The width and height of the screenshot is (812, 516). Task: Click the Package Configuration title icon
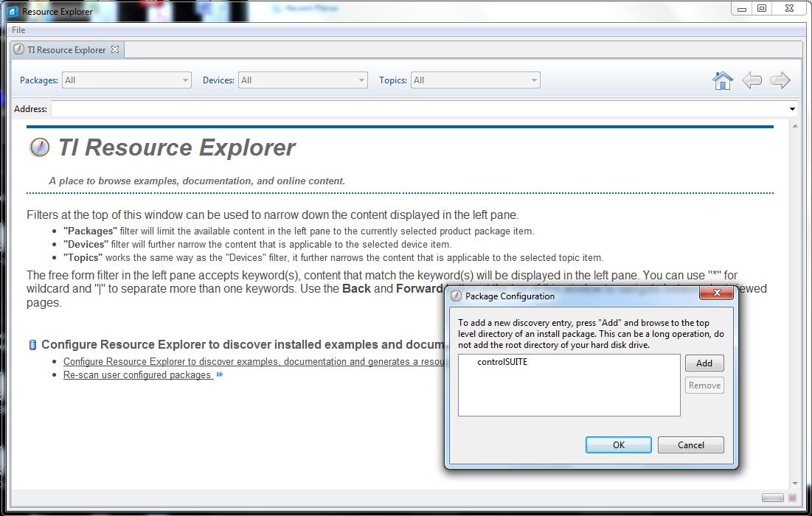pyautogui.click(x=456, y=296)
